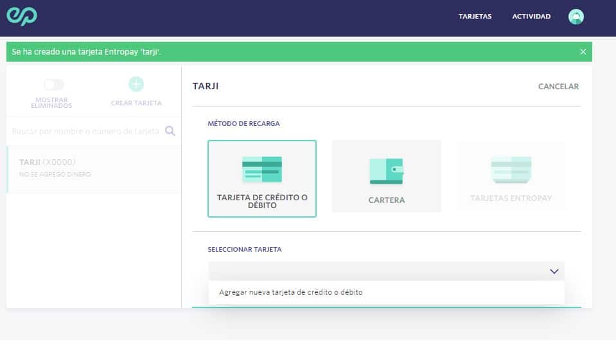This screenshot has width=616, height=364.
Task: Click the Crear Tarjeta label
Action: point(136,103)
